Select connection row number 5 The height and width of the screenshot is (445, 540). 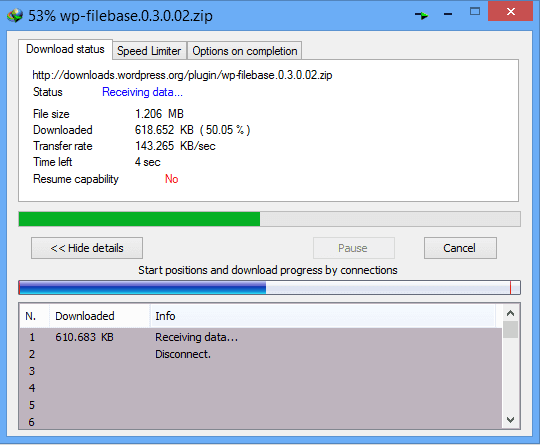click(261, 405)
